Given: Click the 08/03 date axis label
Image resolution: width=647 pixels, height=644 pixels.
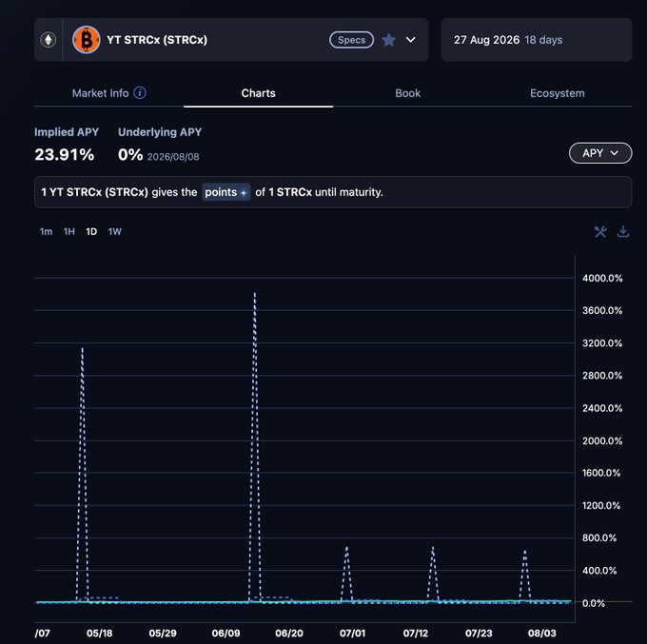Looking at the screenshot, I should (x=541, y=633).
